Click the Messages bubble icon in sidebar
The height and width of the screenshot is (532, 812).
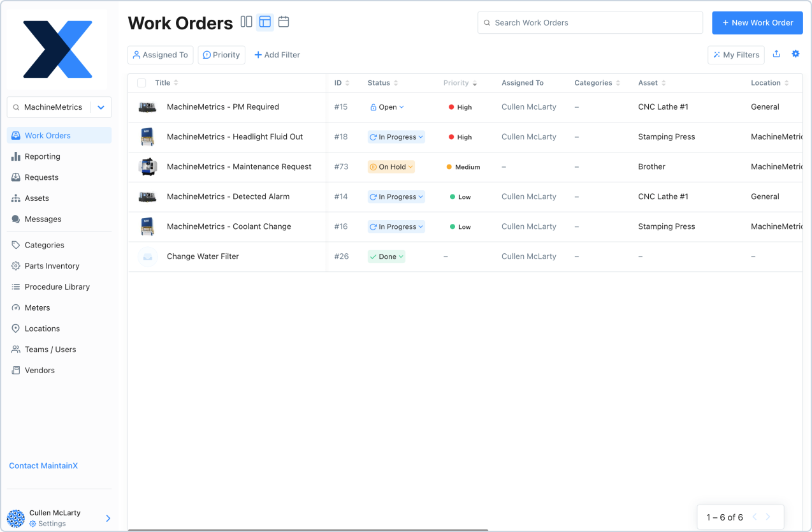(x=16, y=219)
